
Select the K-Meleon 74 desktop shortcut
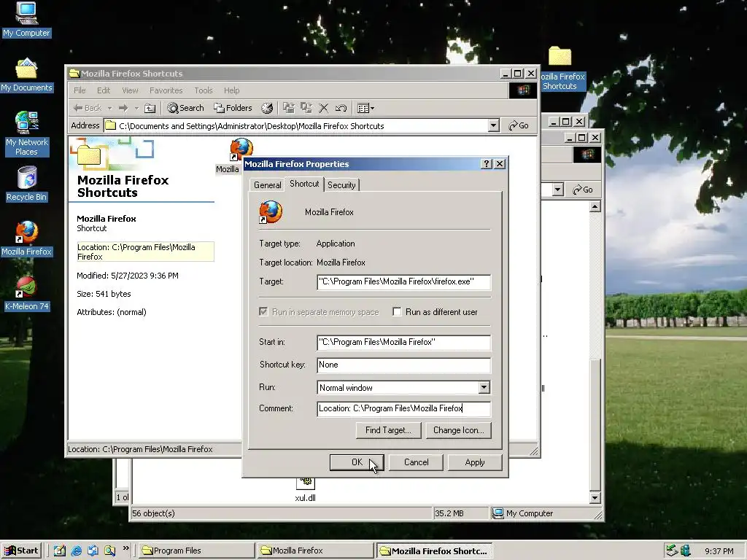tap(27, 294)
